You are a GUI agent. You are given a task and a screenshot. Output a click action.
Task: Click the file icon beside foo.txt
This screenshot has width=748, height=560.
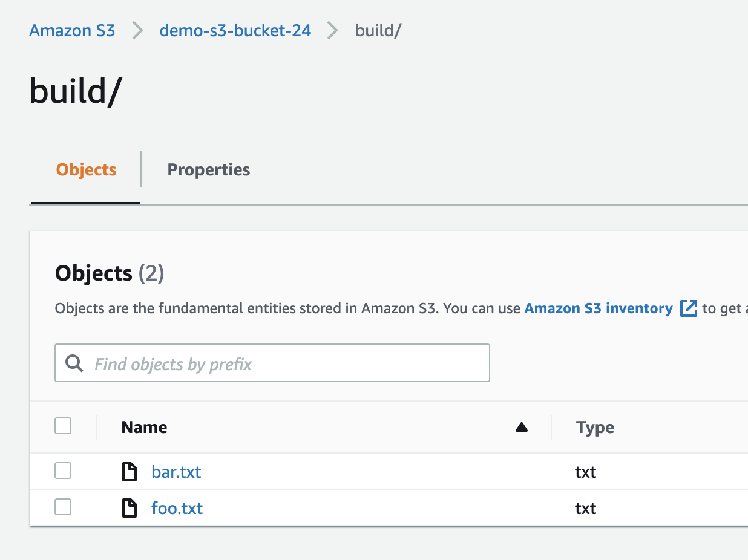click(x=130, y=508)
